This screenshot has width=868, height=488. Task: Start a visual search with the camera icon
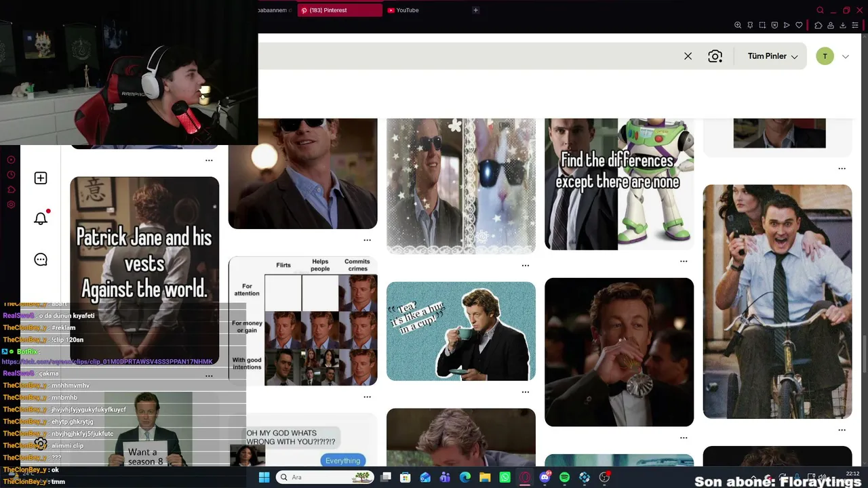[x=715, y=56]
